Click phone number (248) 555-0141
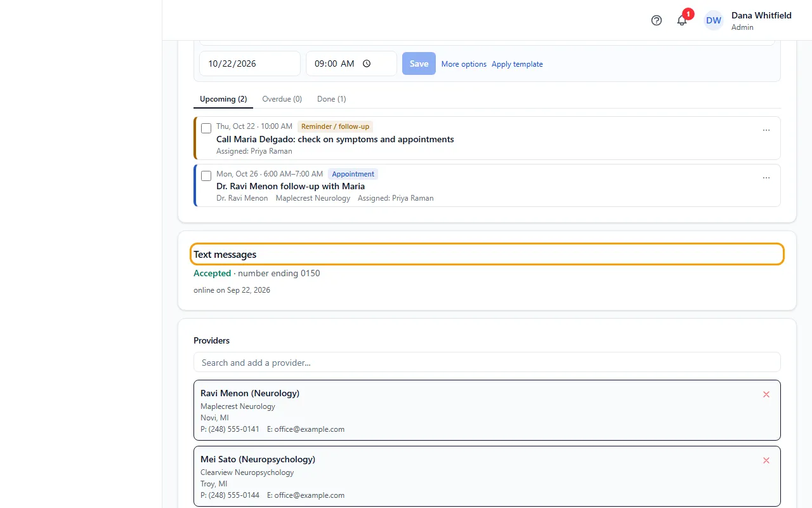 (x=233, y=429)
